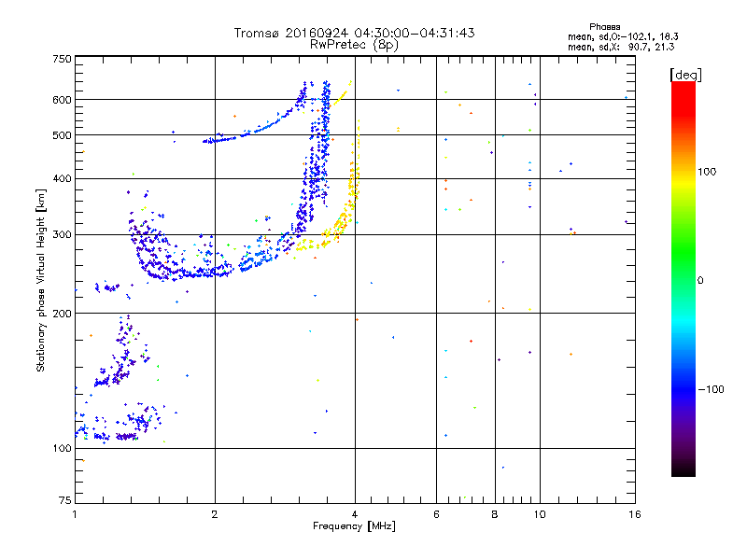This screenshot has width=747, height=560.
Task: Click the y-axis tick label '500'
Action: click(x=62, y=135)
